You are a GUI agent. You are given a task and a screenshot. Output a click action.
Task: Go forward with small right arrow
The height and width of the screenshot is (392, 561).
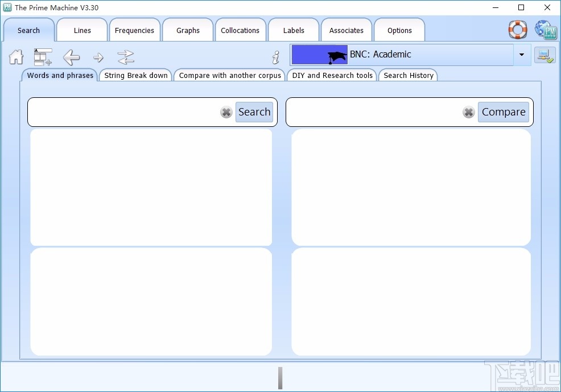point(98,57)
